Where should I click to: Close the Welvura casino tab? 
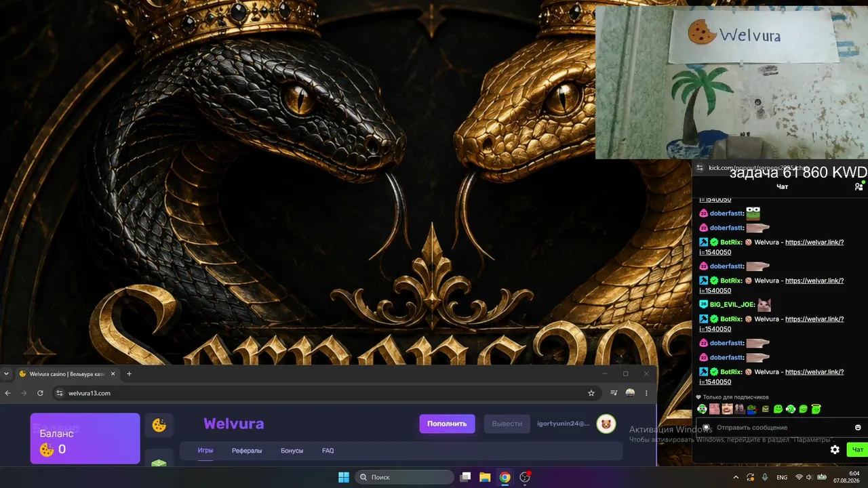[113, 373]
